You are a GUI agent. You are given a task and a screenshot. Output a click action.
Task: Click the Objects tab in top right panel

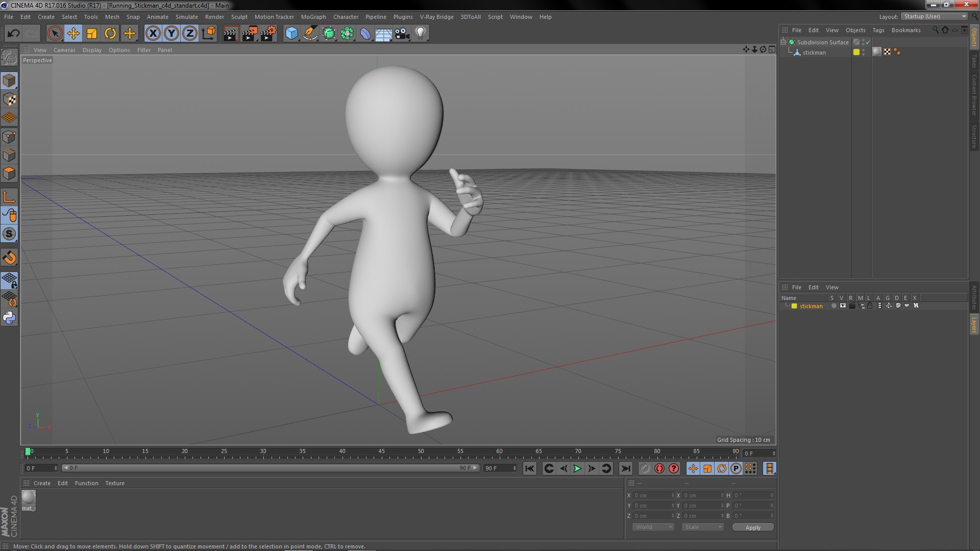click(x=854, y=30)
